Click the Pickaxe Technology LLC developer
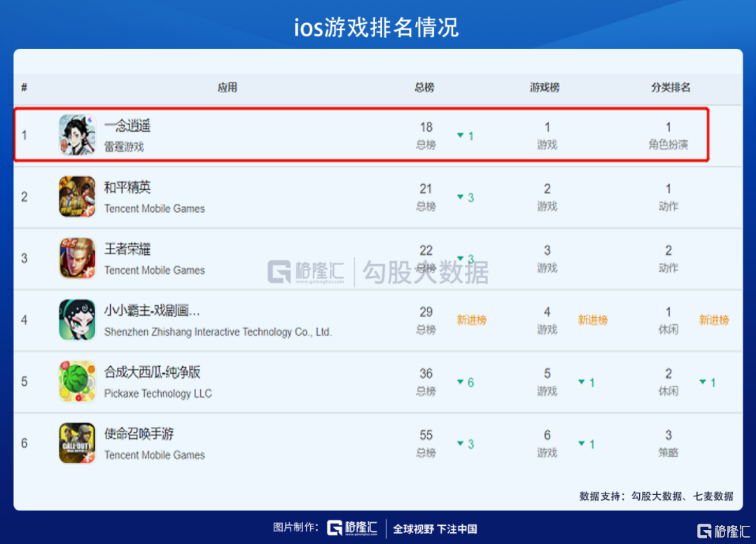756x544 pixels. point(157,393)
